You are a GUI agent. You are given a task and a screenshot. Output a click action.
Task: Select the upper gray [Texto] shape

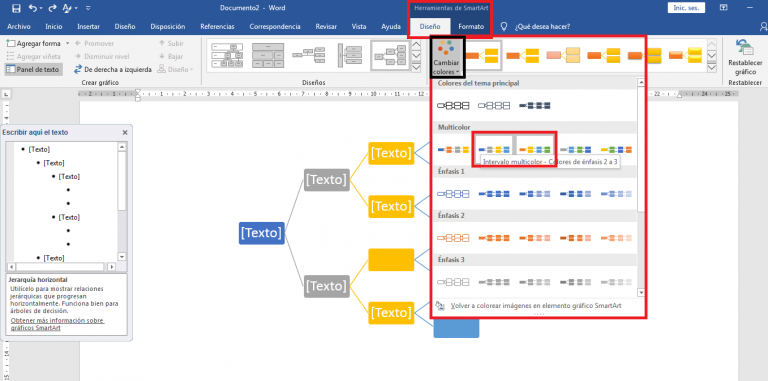pos(327,180)
